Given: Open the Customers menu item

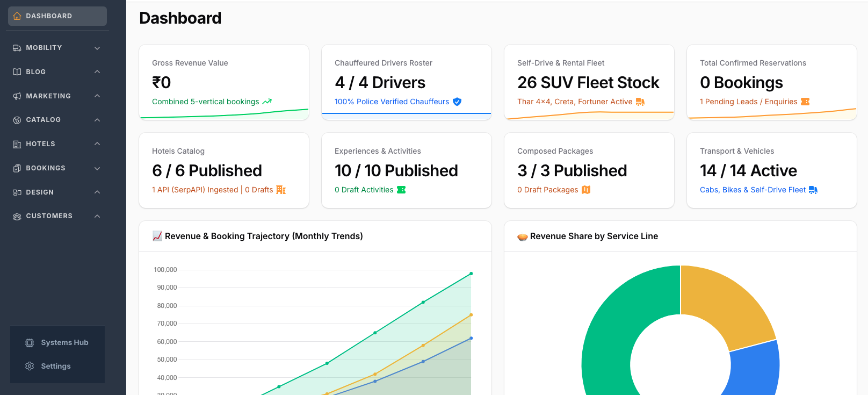Looking at the screenshot, I should pyautogui.click(x=57, y=216).
